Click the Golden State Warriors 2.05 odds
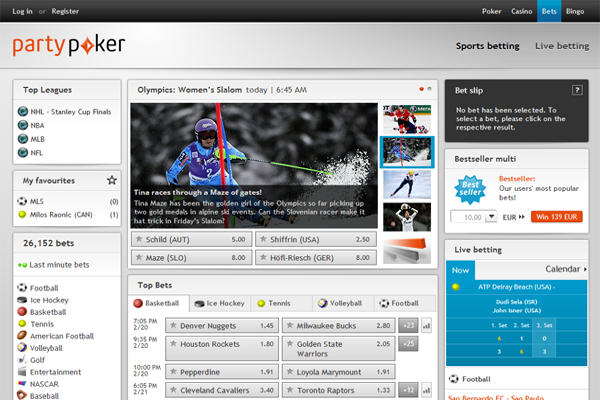Viewport: 600px width, 400px height. (x=339, y=348)
